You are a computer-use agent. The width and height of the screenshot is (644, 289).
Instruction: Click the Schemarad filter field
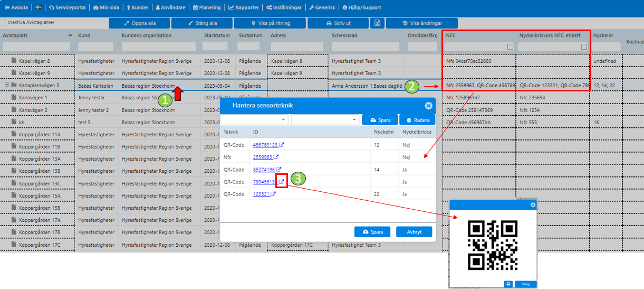[367, 46]
